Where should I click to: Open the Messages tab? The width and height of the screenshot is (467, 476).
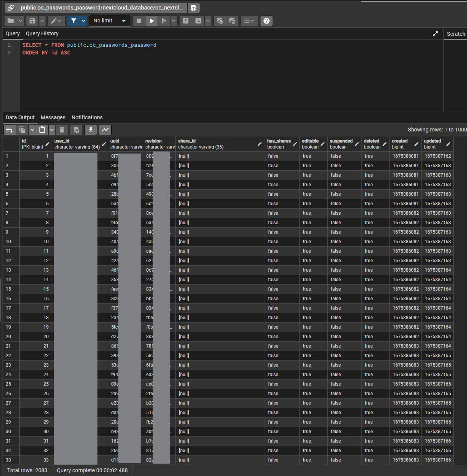pos(53,118)
